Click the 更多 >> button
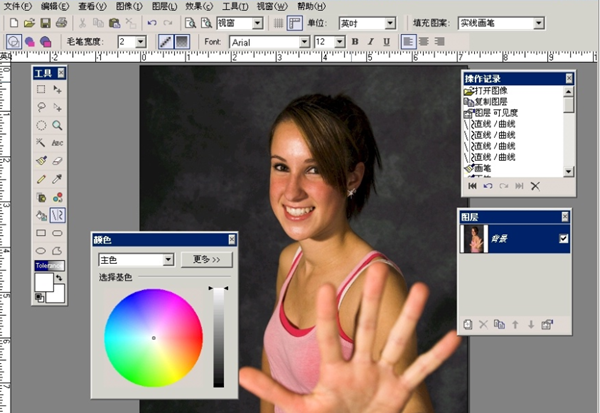Screen dimensions: 600x413 coord(207,260)
